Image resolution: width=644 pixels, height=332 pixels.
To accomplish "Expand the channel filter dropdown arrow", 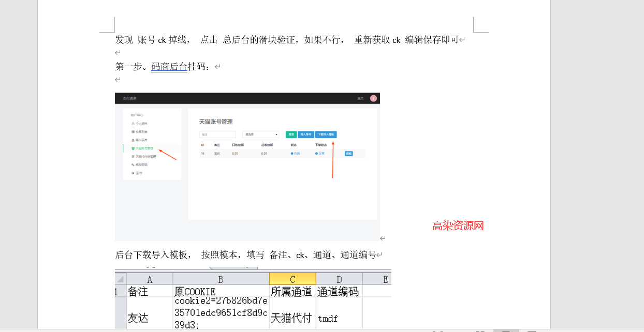I will point(277,134).
